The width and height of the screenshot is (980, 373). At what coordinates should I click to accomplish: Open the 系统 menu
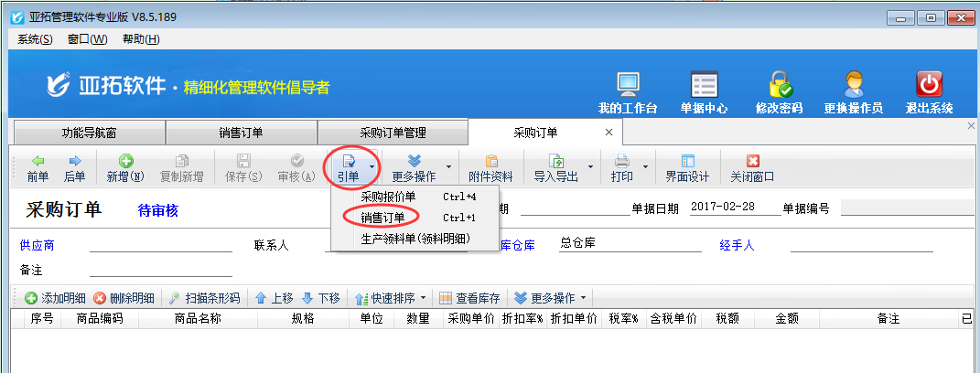coord(35,39)
